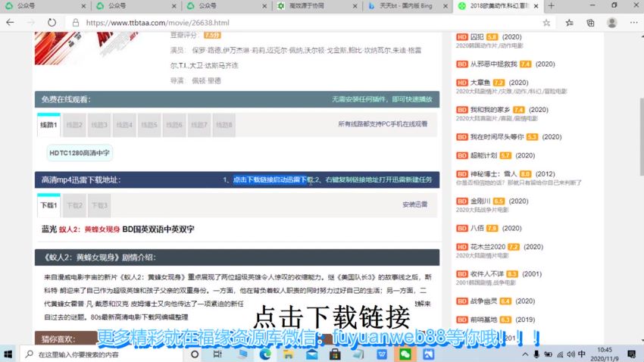Open the favorites list icon
This screenshot has height=362, width=644.
(x=569, y=23)
